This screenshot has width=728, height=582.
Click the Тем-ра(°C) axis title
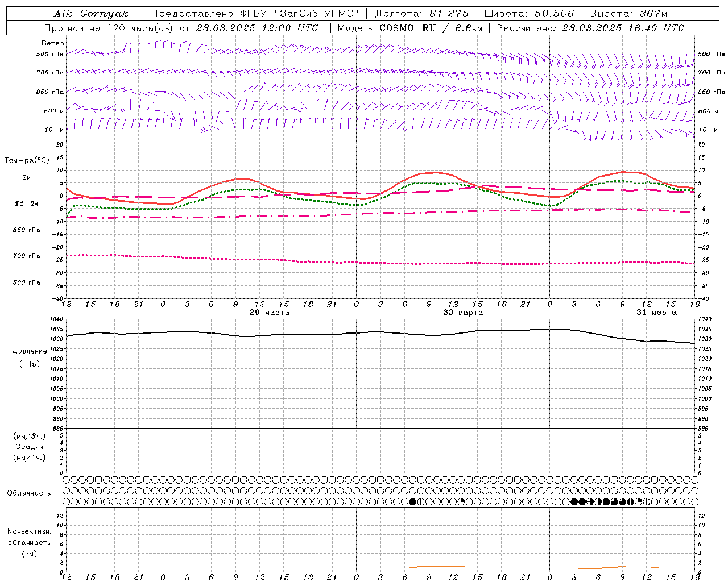point(27,161)
